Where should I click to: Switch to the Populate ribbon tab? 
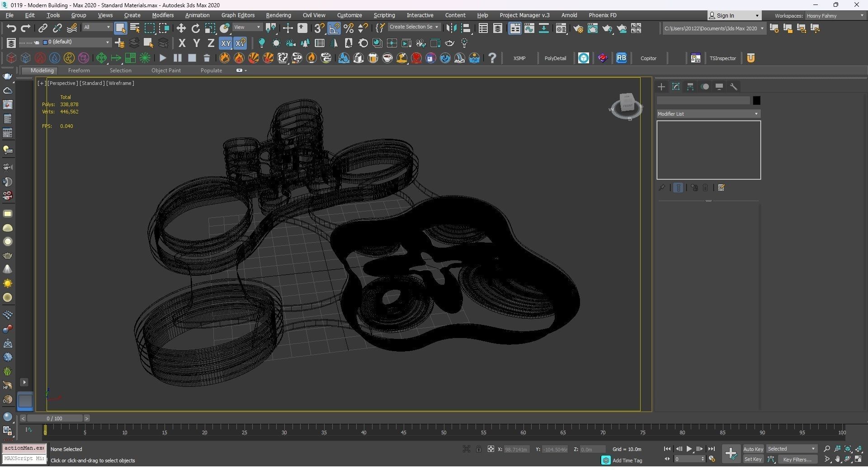tap(211, 70)
